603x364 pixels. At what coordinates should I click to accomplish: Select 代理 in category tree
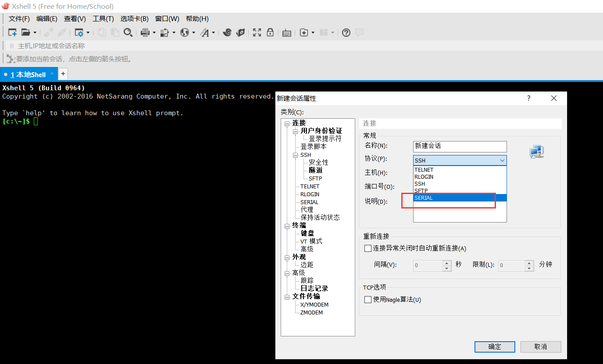[x=307, y=210]
